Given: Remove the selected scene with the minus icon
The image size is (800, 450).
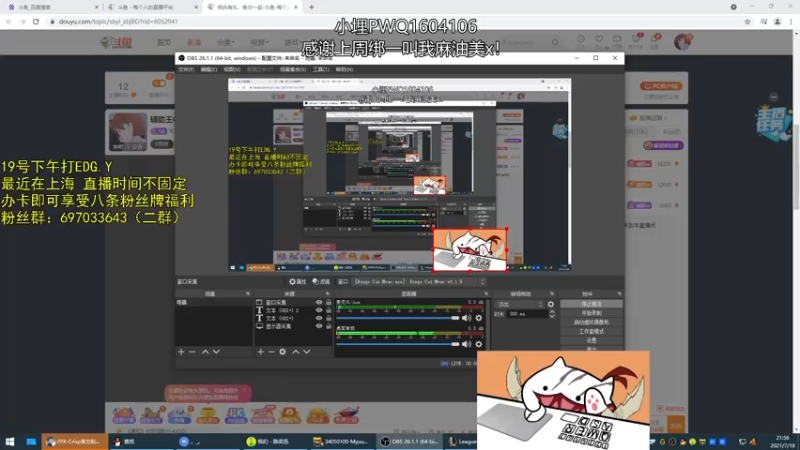Looking at the screenshot, I should pyautogui.click(x=192, y=352).
